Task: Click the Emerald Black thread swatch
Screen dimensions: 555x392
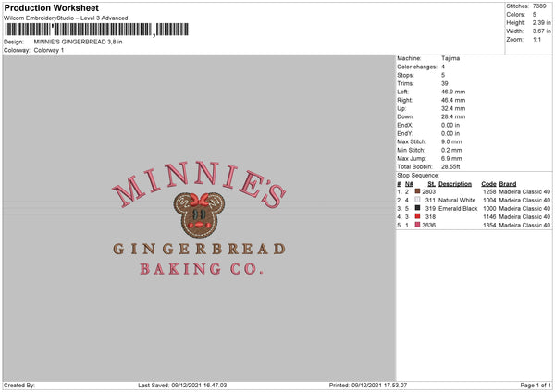Action: coord(417,208)
